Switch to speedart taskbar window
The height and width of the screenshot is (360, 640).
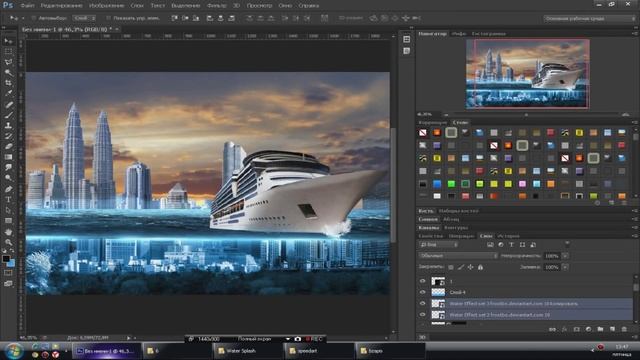pos(318,351)
